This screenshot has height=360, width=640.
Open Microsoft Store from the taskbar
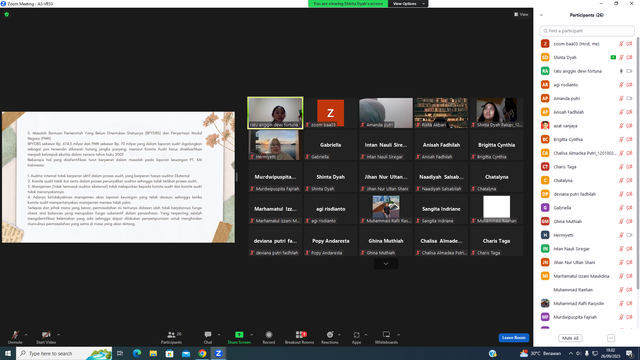click(x=169, y=353)
